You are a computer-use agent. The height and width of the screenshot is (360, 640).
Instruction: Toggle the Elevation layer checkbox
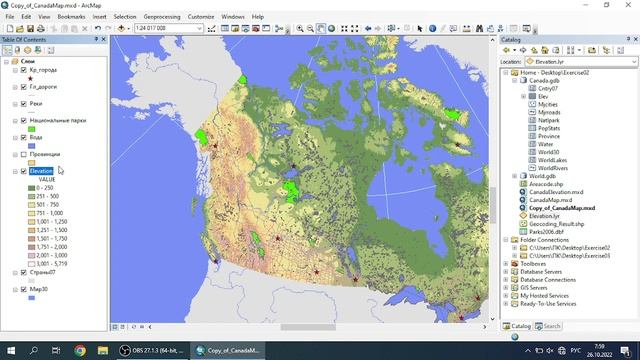tap(24, 171)
